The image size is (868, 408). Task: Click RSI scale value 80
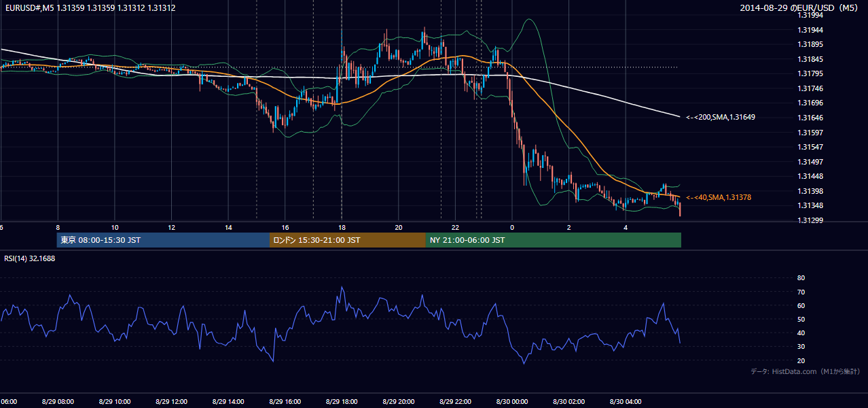[801, 278]
